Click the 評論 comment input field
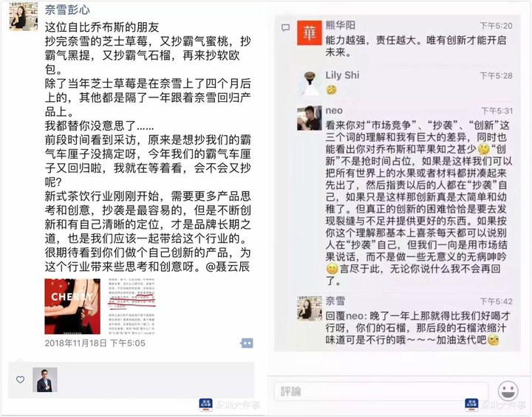Image resolution: width=532 pixels, height=417 pixels. (381, 392)
